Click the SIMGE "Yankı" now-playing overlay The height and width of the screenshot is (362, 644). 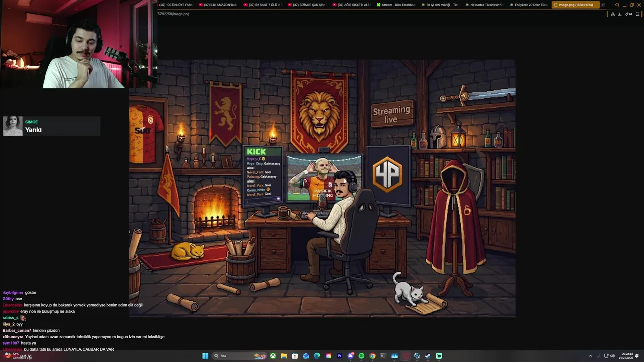[x=51, y=126]
